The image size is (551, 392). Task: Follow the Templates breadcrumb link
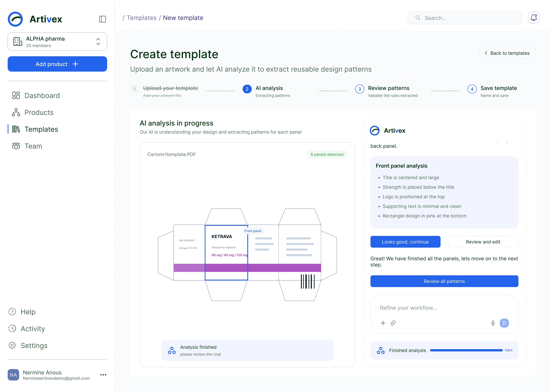(x=142, y=18)
